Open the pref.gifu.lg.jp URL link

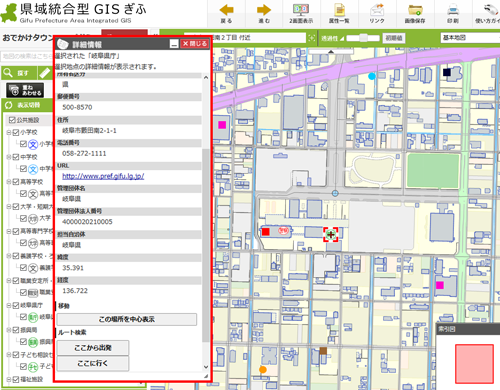(x=103, y=176)
